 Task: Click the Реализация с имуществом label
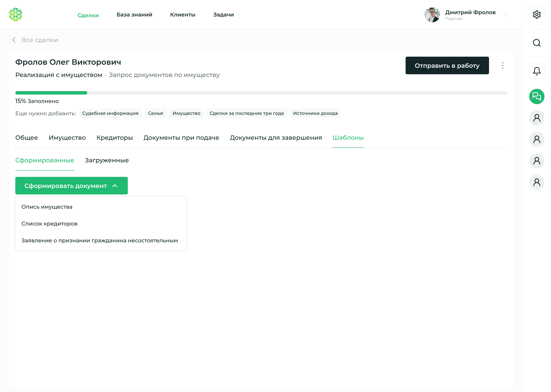(59, 75)
